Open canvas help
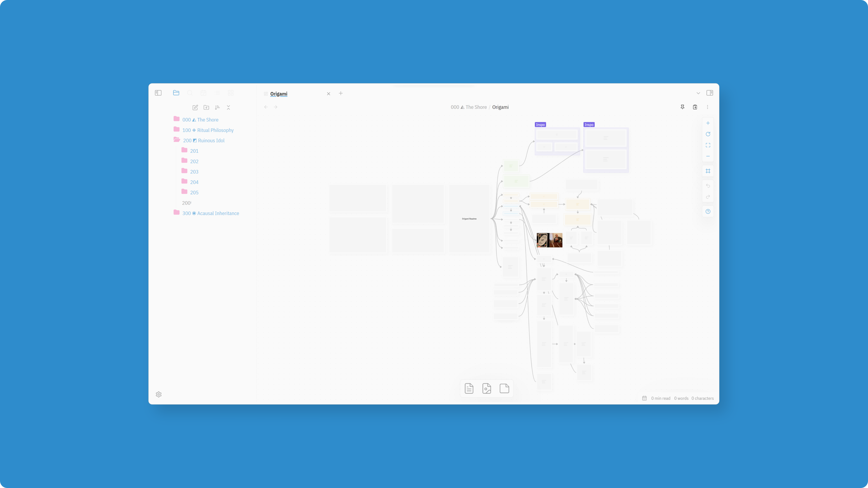This screenshot has height=488, width=868. pyautogui.click(x=708, y=211)
